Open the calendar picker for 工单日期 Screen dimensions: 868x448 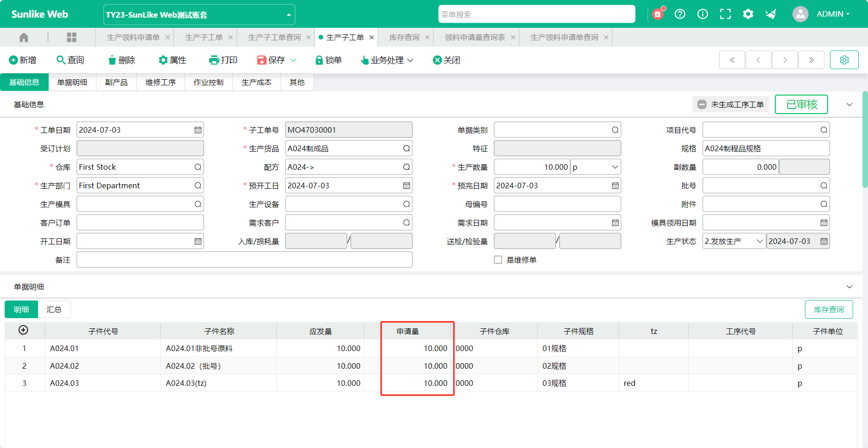[x=198, y=130]
